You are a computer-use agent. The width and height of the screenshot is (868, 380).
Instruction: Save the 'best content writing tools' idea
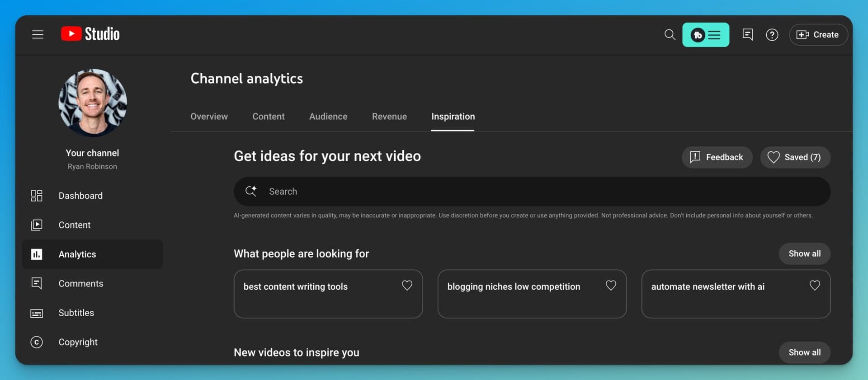407,286
